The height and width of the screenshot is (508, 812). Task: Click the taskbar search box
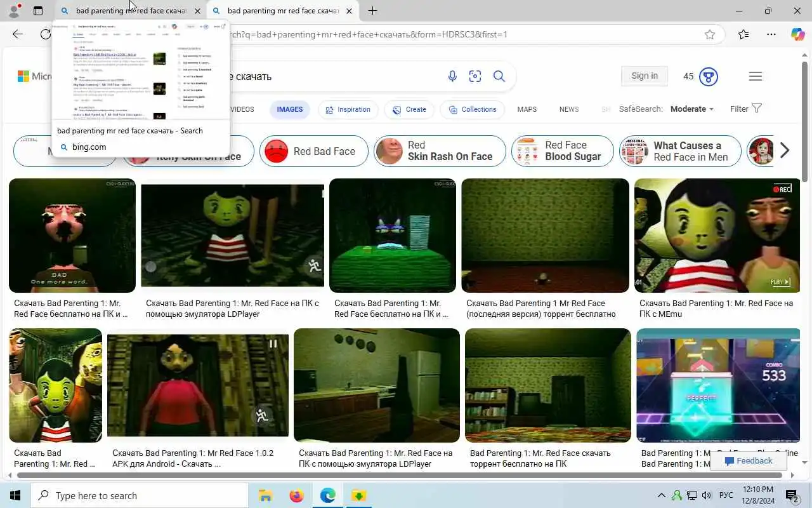(140, 495)
